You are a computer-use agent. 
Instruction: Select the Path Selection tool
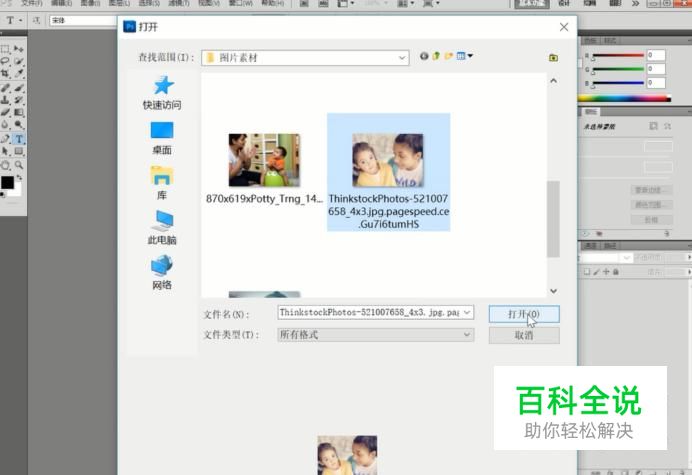click(5, 151)
